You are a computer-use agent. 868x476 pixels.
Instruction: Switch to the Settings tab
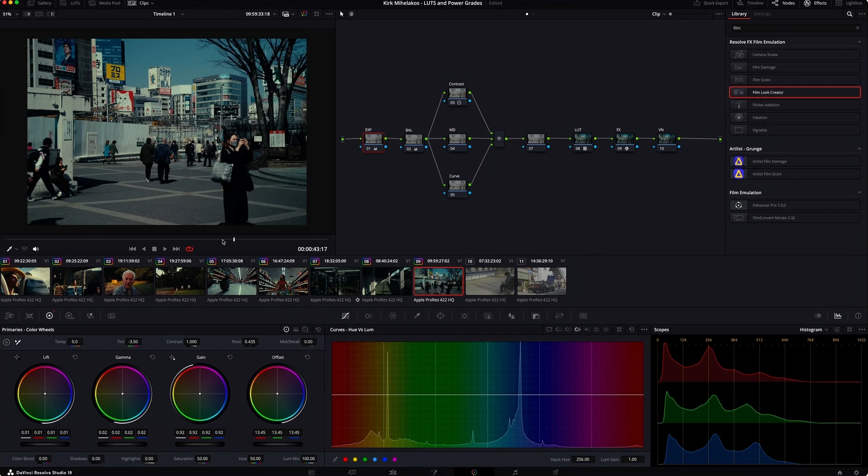pos(762,14)
